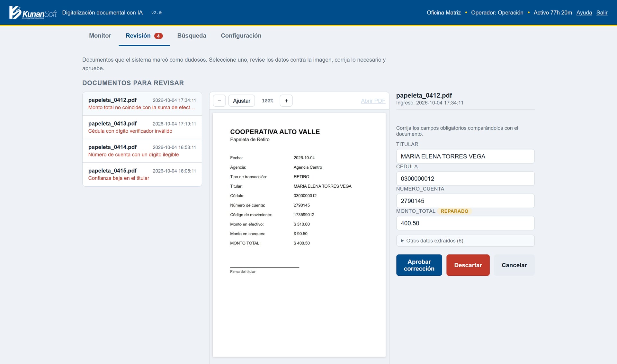This screenshot has width=617, height=364.
Task: Click code 173599012 in the document
Action: point(304,215)
